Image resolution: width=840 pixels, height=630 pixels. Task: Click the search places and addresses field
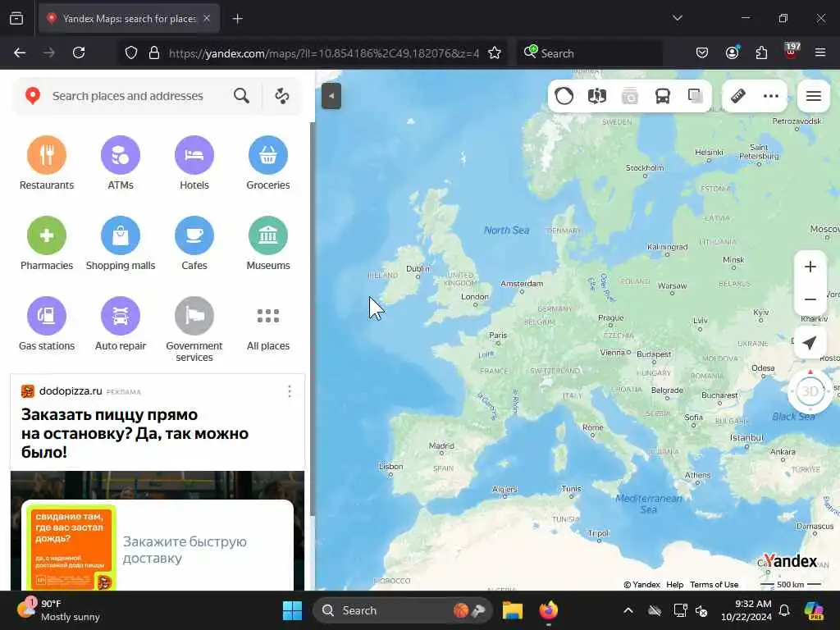click(127, 96)
